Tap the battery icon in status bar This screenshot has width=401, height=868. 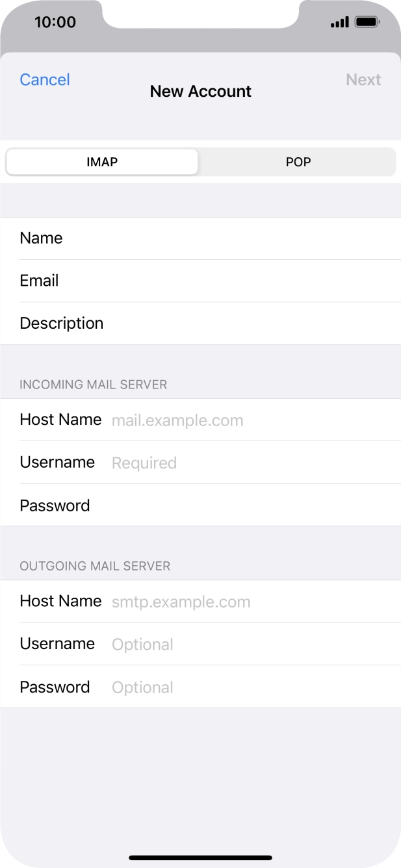[367, 23]
